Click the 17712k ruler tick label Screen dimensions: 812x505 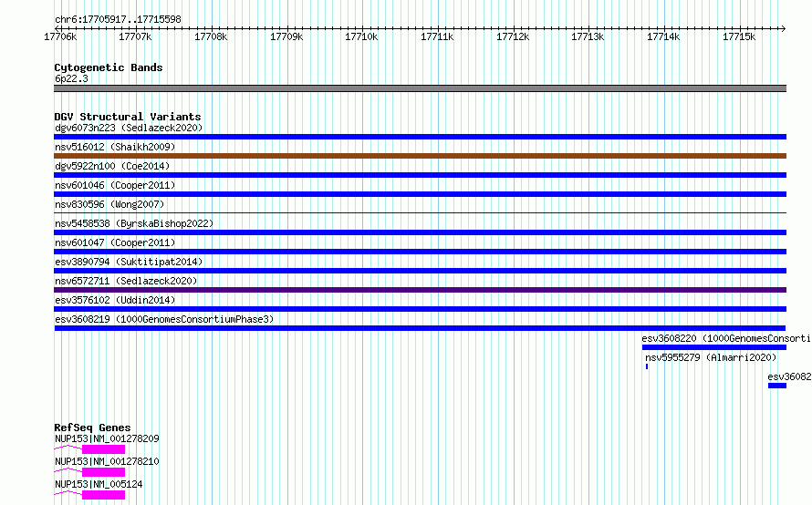(x=513, y=36)
